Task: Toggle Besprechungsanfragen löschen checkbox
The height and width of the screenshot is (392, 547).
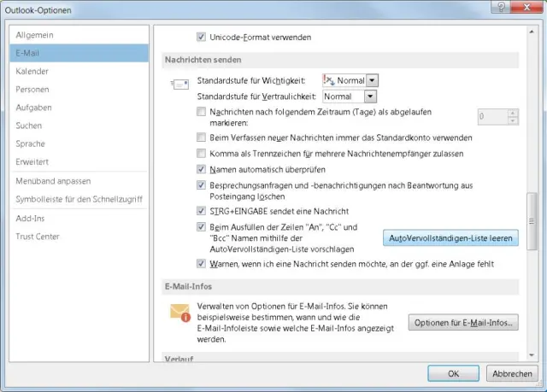Action: pyautogui.click(x=201, y=184)
